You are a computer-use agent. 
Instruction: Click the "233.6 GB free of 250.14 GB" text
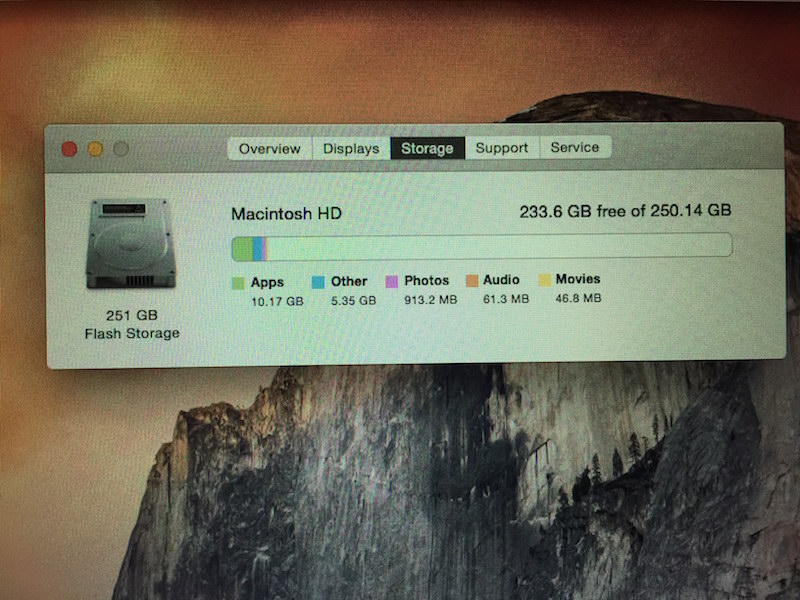click(x=625, y=211)
